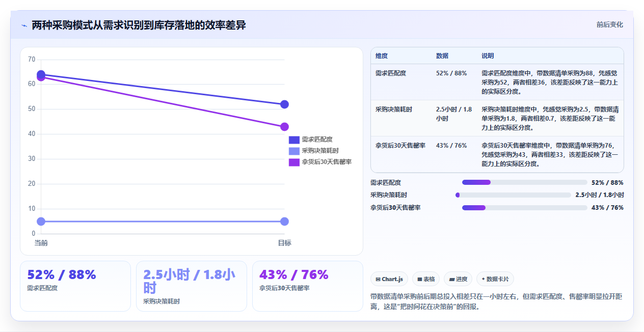Click table data cell 52% / 88%

pyautogui.click(x=451, y=73)
